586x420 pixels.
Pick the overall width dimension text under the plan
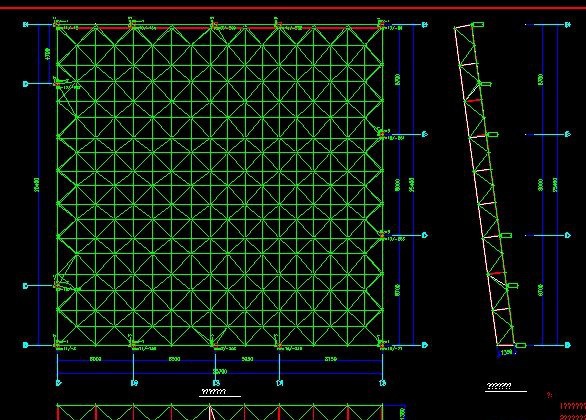tap(220, 371)
